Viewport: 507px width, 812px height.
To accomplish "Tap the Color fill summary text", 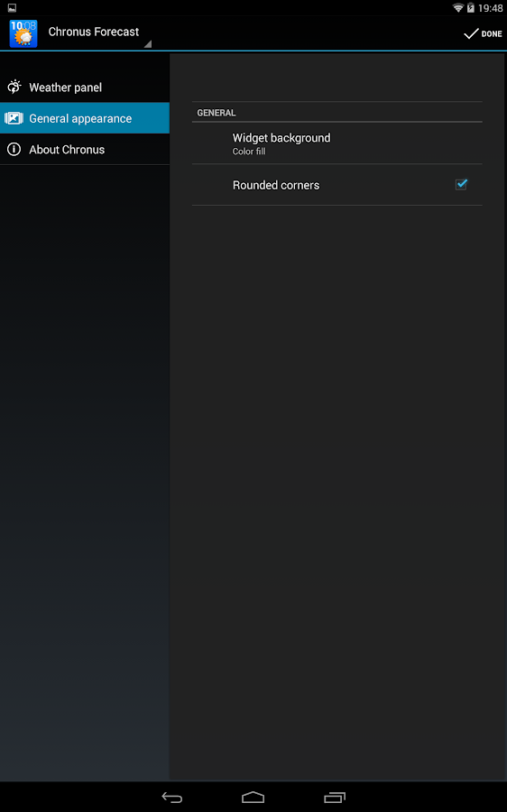I will coord(249,152).
